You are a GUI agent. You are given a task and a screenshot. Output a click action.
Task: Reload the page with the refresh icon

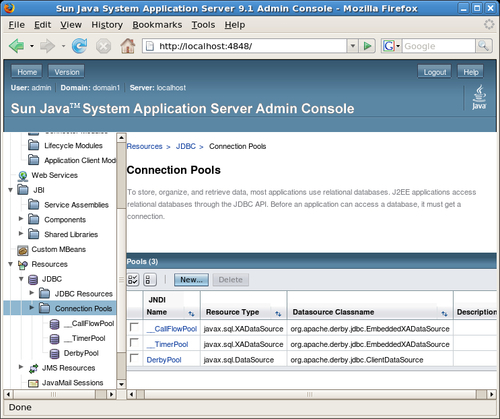(79, 46)
